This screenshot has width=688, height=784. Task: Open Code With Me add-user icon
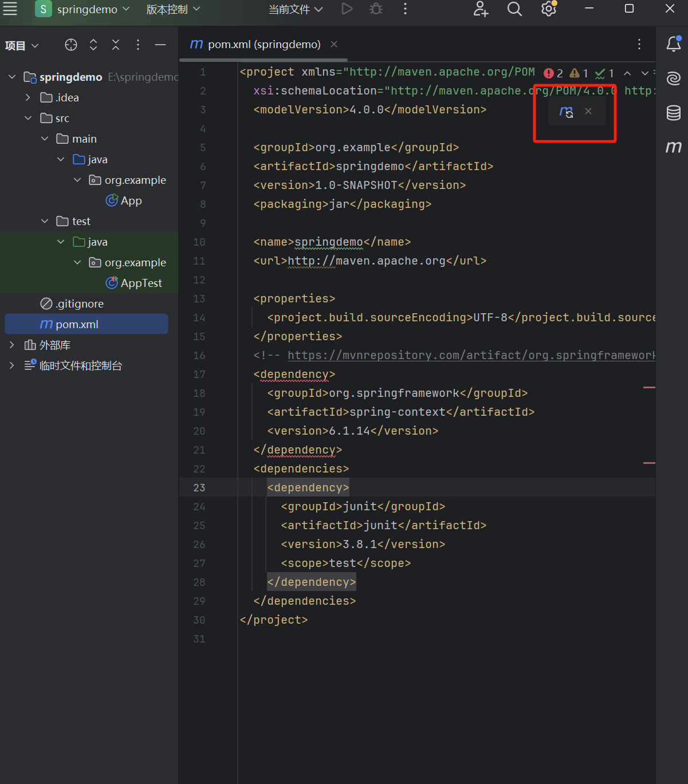[481, 9]
